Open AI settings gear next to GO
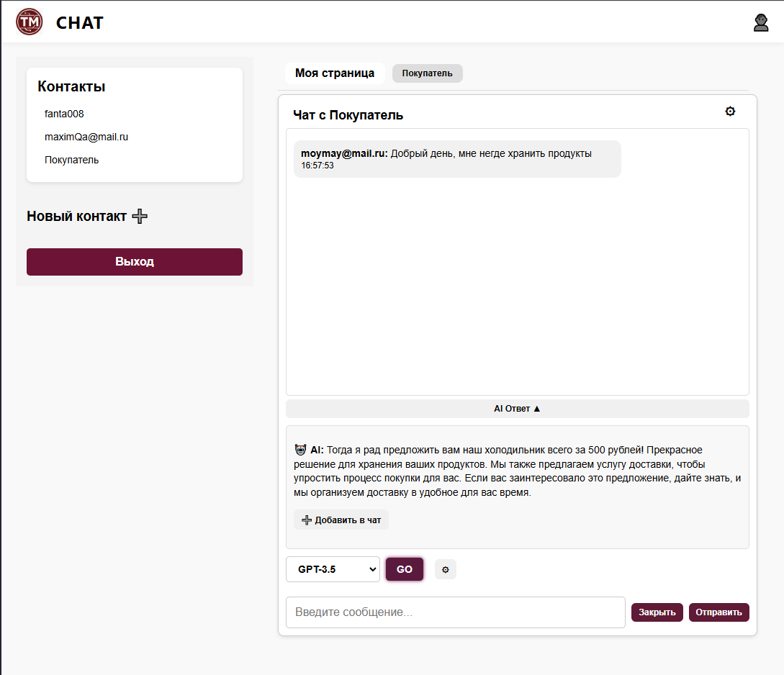Screen dimensions: 784x675 pyautogui.click(x=446, y=570)
